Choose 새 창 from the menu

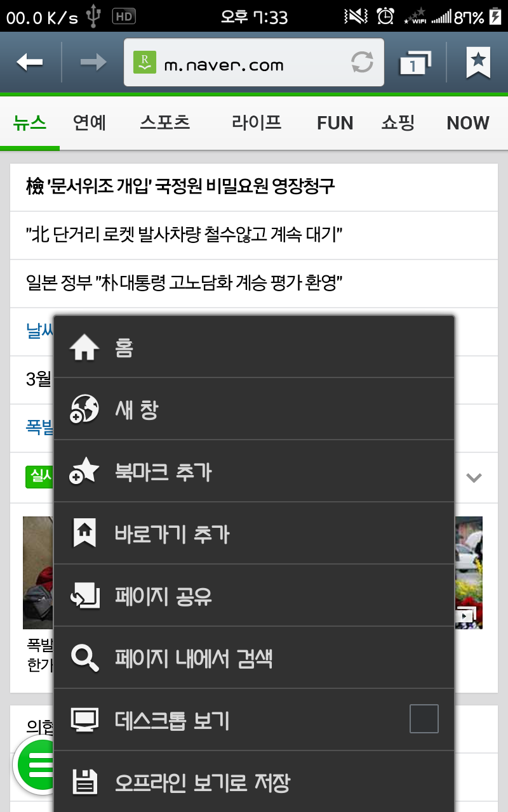tap(254, 409)
